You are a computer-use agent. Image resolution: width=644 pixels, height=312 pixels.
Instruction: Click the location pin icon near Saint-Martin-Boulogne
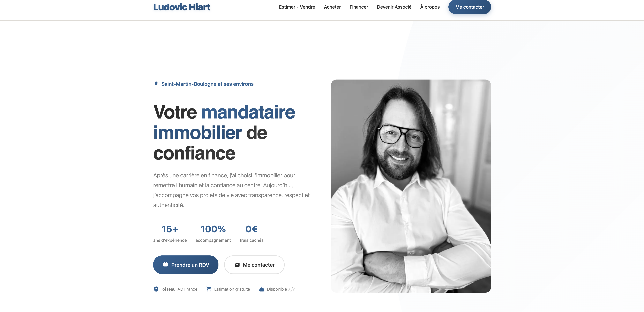(156, 84)
